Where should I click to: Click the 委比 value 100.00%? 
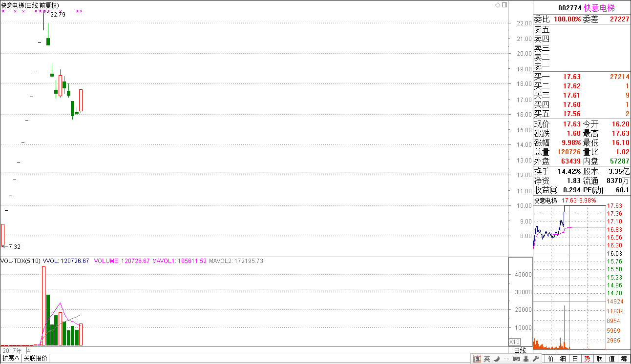[568, 20]
